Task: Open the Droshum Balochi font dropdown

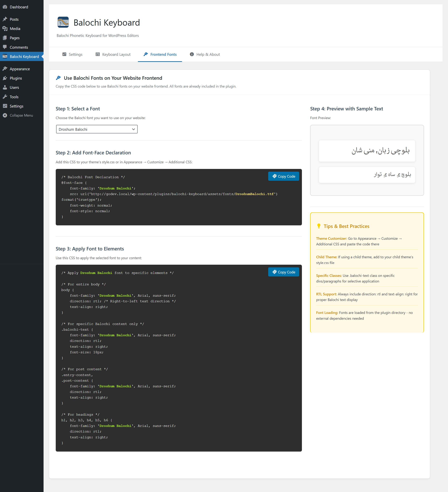Action: click(x=97, y=129)
